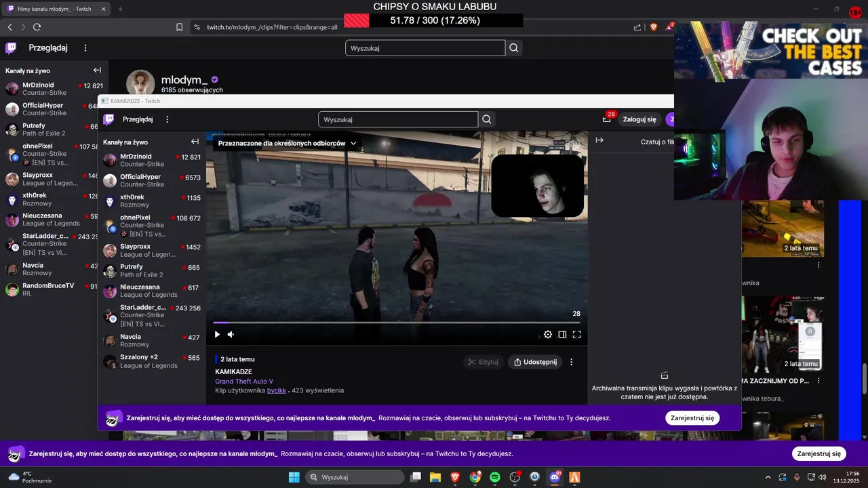Open RandomBruceTV channel in the back window sidebar
Screen dimensions: 868x488
53,289
